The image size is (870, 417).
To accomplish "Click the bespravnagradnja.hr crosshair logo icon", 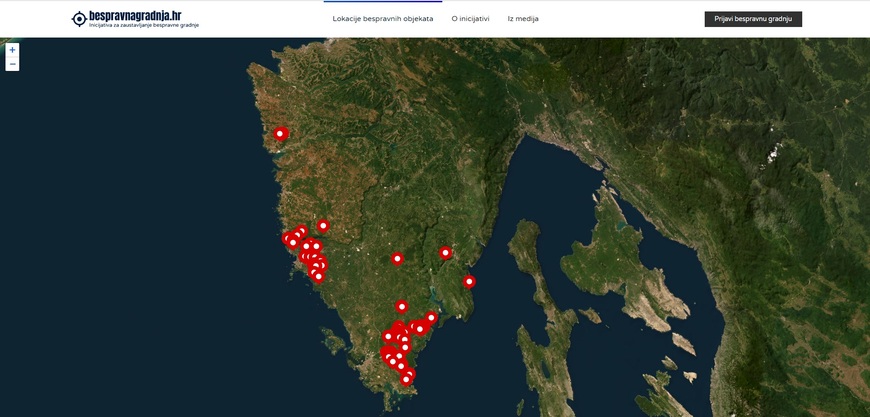I will [x=79, y=19].
